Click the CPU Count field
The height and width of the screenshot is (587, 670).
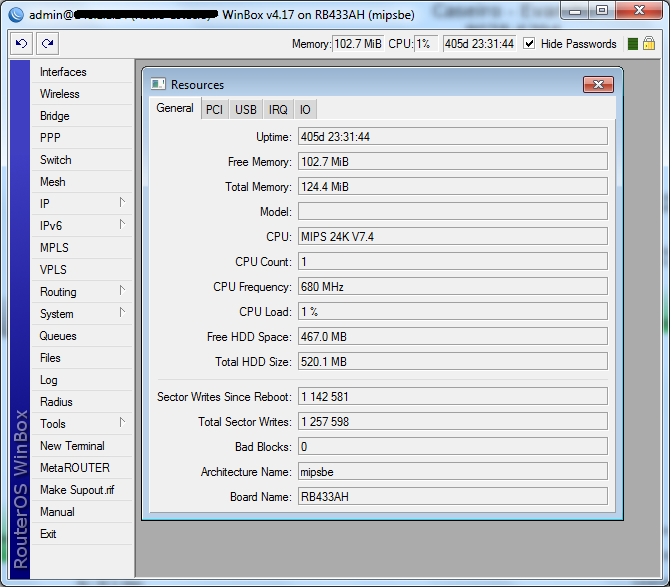pyautogui.click(x=453, y=261)
